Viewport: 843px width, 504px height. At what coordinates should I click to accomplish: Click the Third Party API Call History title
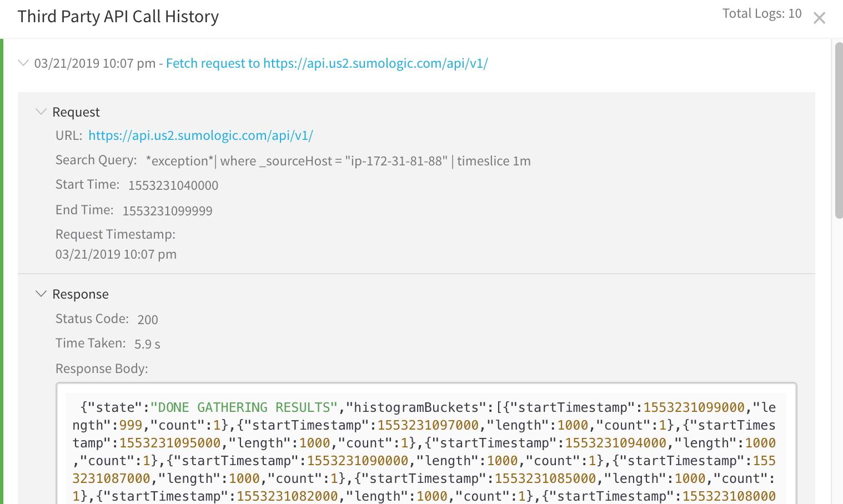(118, 17)
